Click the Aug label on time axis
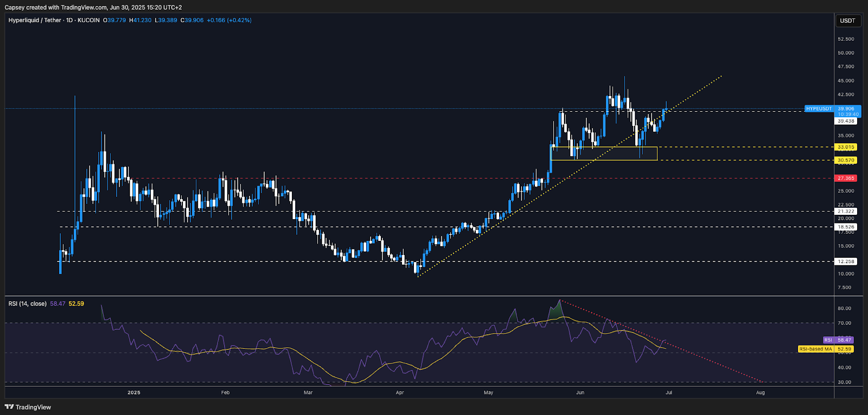This screenshot has width=868, height=415. [761, 392]
